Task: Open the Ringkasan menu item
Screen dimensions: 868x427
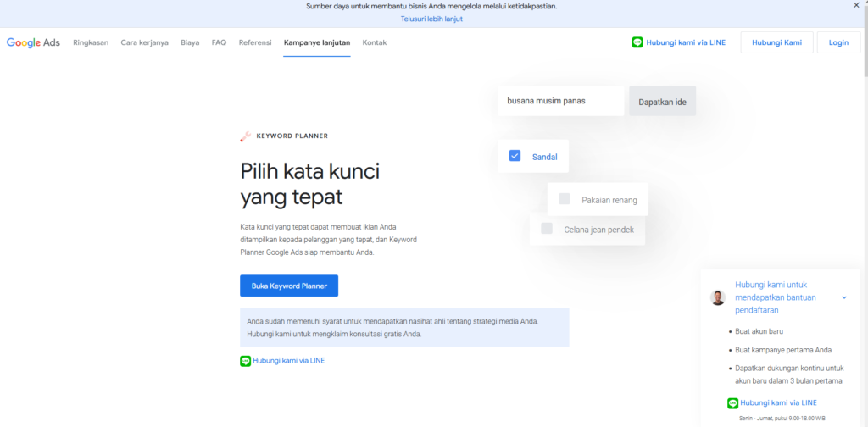Action: pos(91,42)
